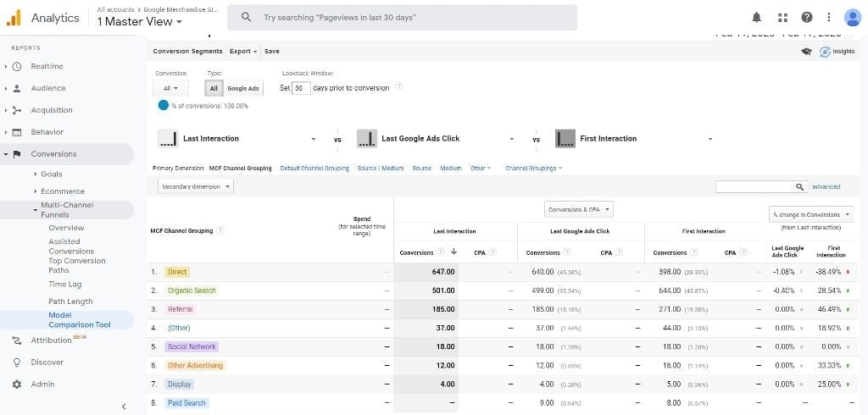The width and height of the screenshot is (868, 415).
Task: Open Last Google Ads Click model dropdown arrow
Action: (511, 139)
